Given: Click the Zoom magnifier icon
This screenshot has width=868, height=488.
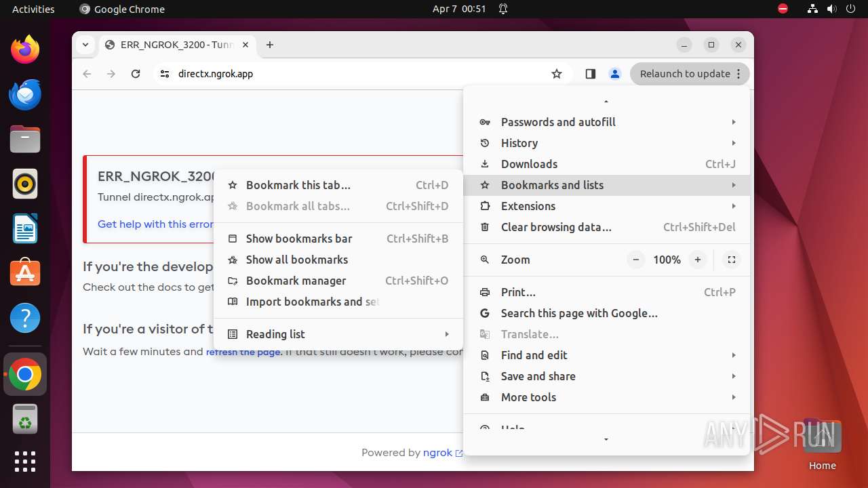Looking at the screenshot, I should (x=485, y=260).
